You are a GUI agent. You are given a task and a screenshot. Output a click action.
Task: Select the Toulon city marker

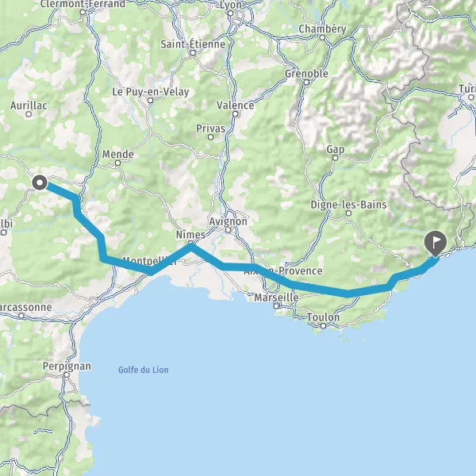pyautogui.click(x=324, y=326)
